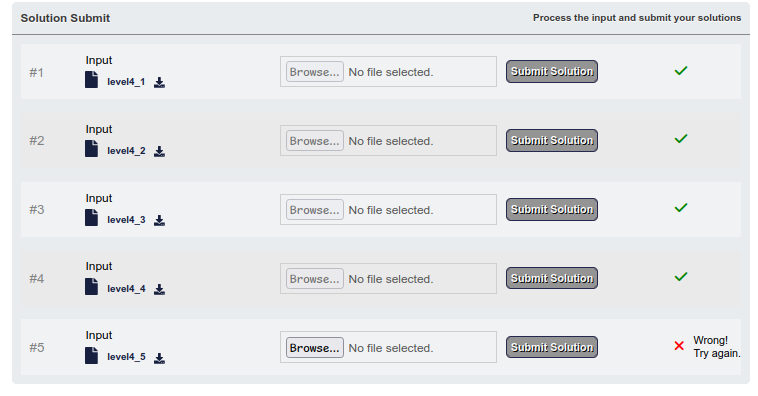Submit Solution for level #4
The image size is (758, 396).
[552, 278]
